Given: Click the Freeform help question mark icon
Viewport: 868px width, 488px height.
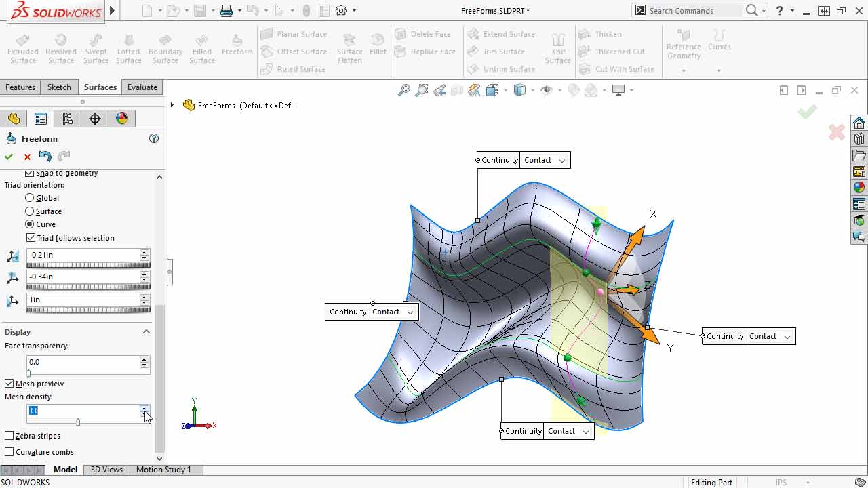Looking at the screenshot, I should click(x=154, y=138).
